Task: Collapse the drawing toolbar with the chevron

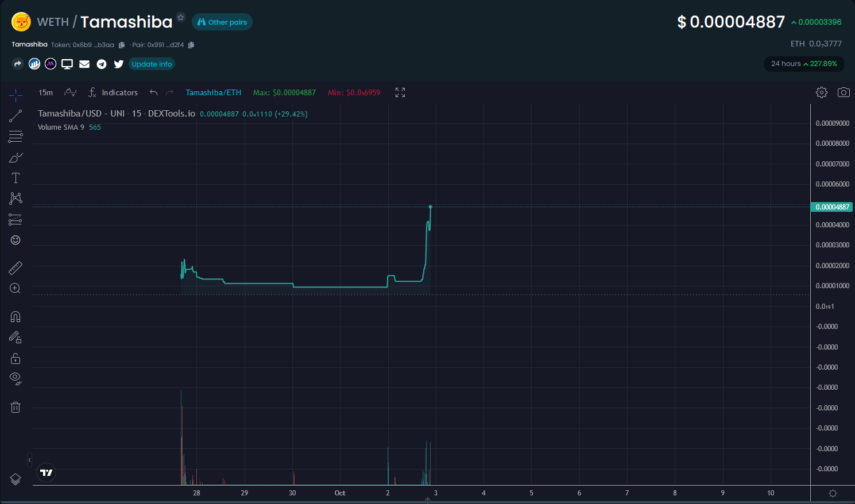Action: click(29, 460)
